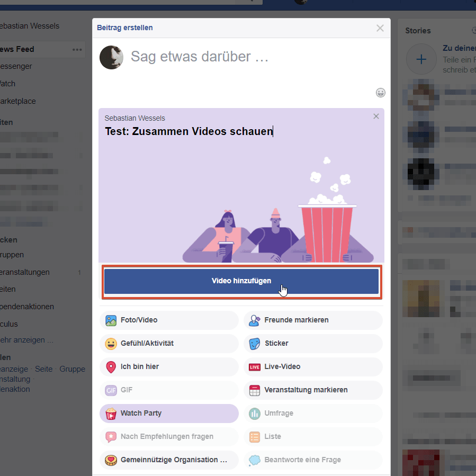This screenshot has height=476, width=476.
Task: Close the Beitrag erstellen dialog
Action: [380, 28]
